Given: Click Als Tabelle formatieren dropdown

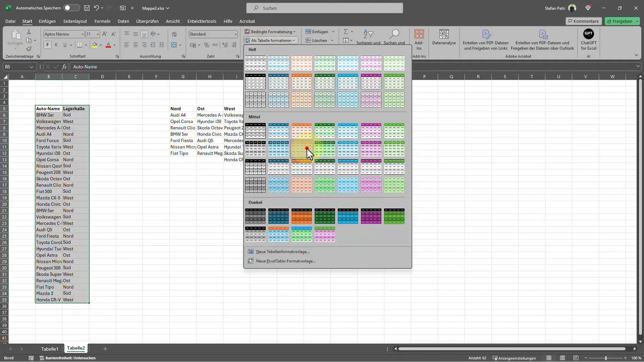Looking at the screenshot, I should tap(270, 41).
